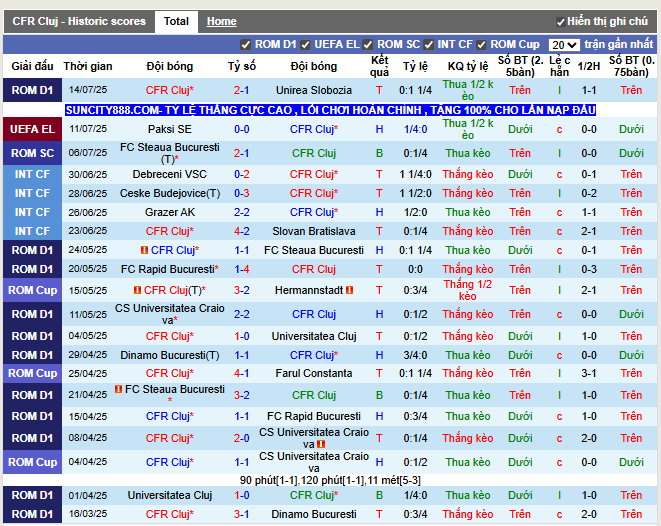This screenshot has height=526, width=661.
Task: Open Unirea Slobozia team link
Action: point(314,90)
